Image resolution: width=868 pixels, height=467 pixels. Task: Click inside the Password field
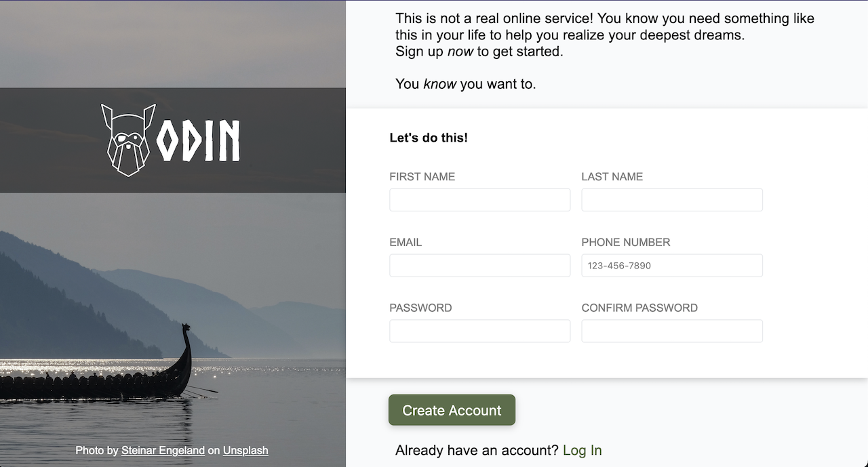pos(479,331)
